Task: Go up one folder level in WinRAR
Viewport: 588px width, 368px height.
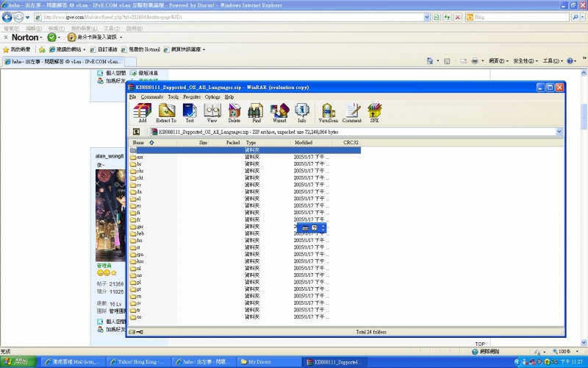Action: click(136, 132)
